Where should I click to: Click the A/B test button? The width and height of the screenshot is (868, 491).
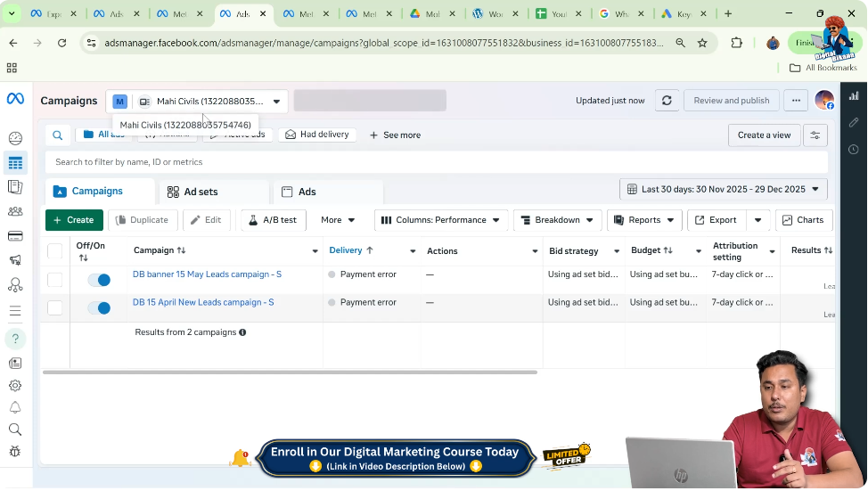[273, 220]
